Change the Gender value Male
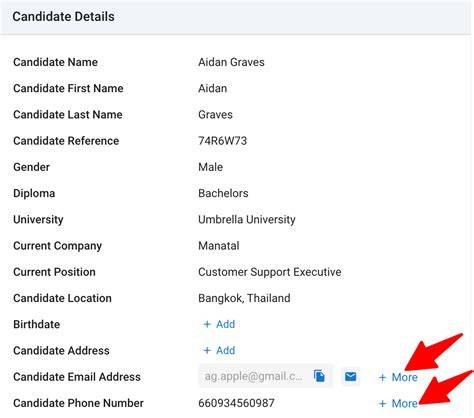 point(211,167)
